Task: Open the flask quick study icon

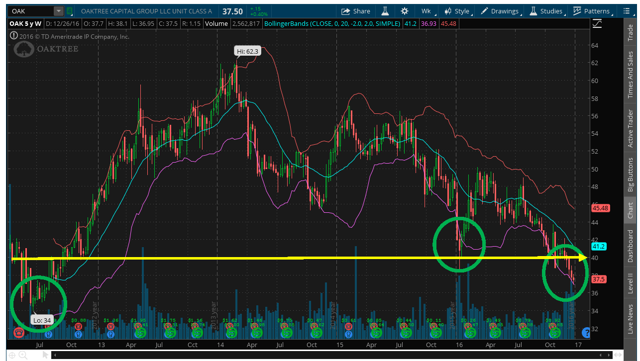Action: (x=385, y=11)
